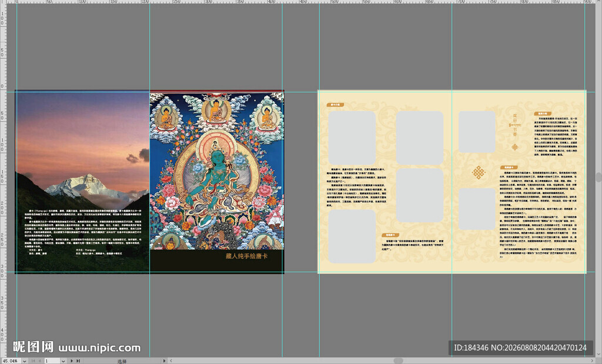The height and width of the screenshot is (364, 602).
Task: Click the vertical ruler on the left
Action: [x=3, y=181]
